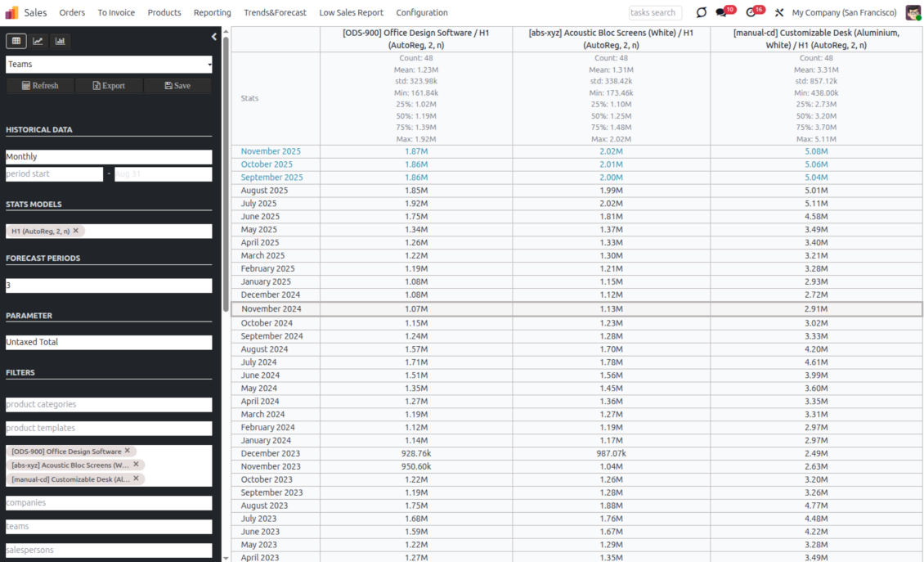
Task: Remove the H1 (AutoReg, 2, n) model tag
Action: 76,231
